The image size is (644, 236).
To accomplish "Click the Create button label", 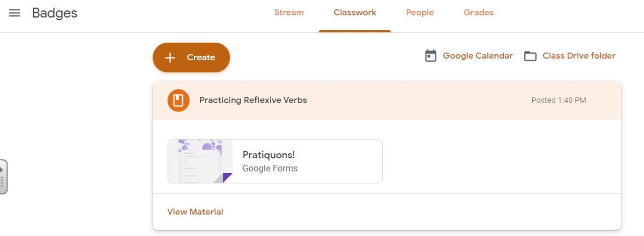I will coord(201,58).
